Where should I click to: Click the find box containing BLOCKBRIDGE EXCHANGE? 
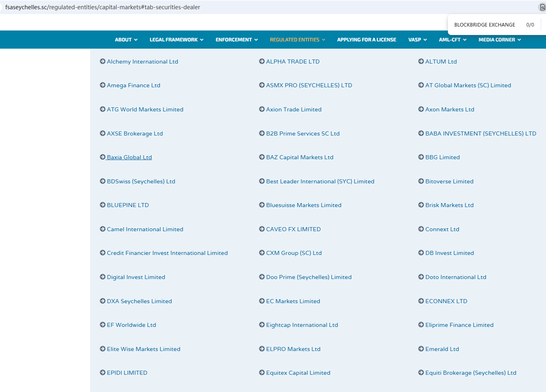click(x=484, y=25)
